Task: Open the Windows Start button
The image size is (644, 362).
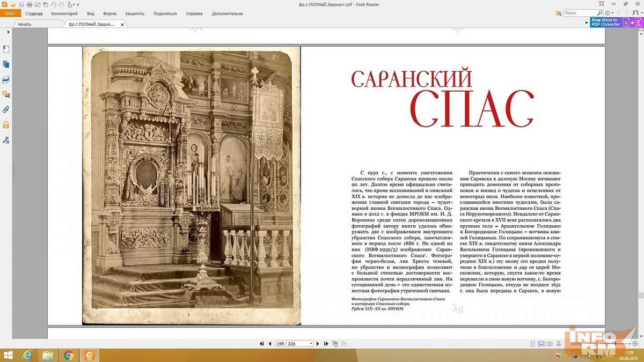Action: click(9, 355)
